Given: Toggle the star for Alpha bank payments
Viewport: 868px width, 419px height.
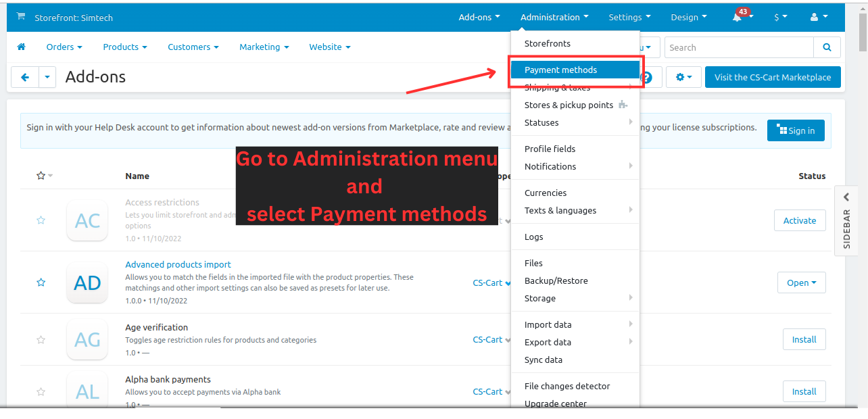Looking at the screenshot, I should click(x=41, y=391).
